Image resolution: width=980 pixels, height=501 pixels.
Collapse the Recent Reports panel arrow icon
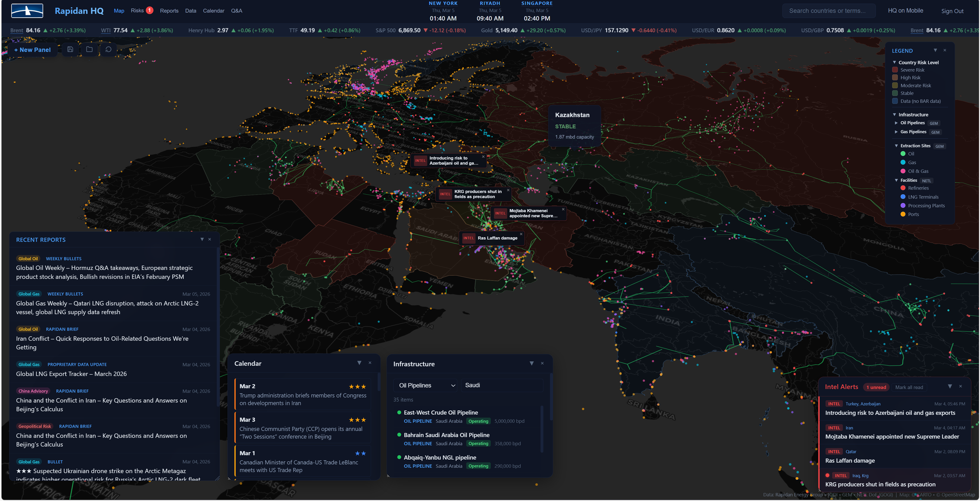pyautogui.click(x=202, y=239)
